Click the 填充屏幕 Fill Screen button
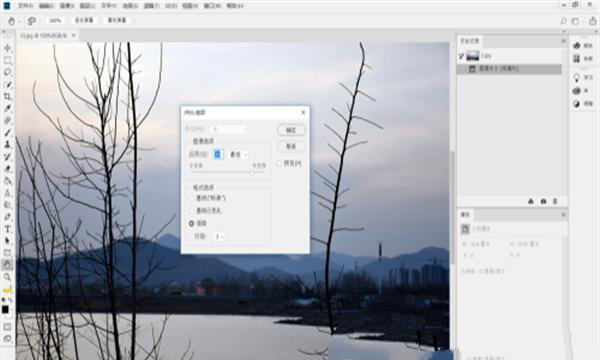This screenshot has width=600, height=360. (117, 20)
